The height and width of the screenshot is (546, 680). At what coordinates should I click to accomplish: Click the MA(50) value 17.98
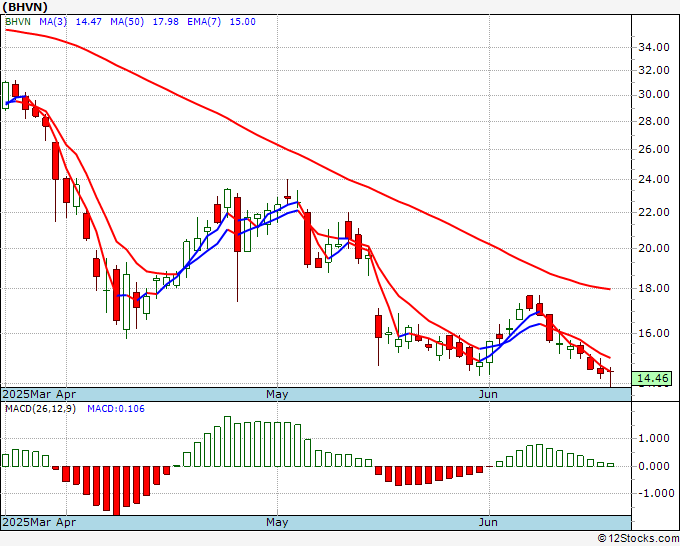pos(165,22)
